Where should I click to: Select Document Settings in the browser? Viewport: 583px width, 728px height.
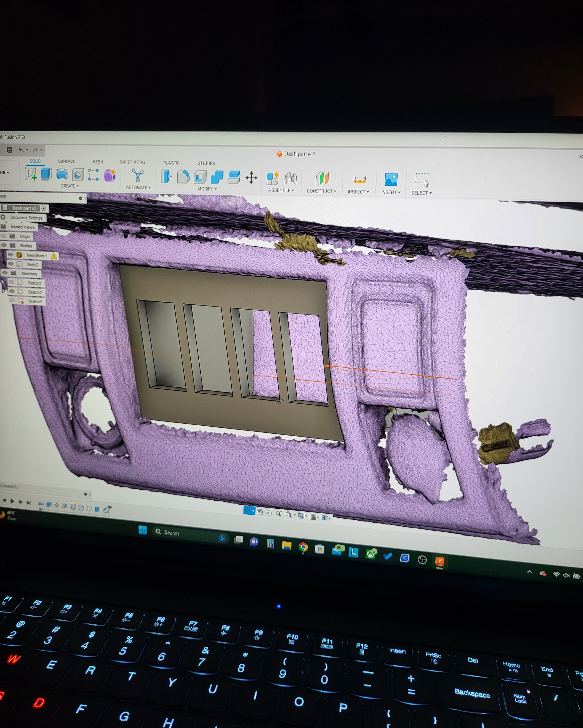tap(26, 217)
